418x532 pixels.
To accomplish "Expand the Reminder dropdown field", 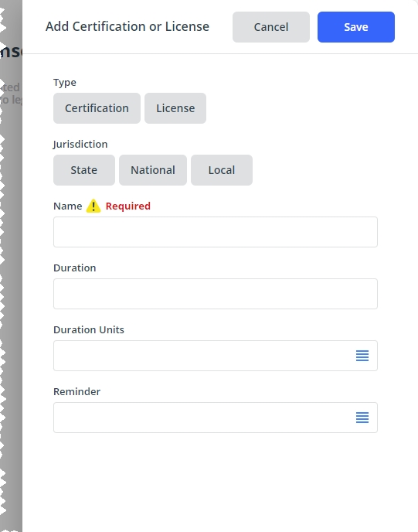I will 216,418.
